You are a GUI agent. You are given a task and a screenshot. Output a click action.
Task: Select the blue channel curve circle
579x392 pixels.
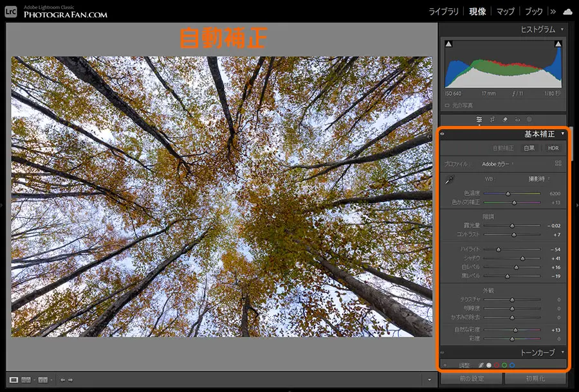coord(512,365)
